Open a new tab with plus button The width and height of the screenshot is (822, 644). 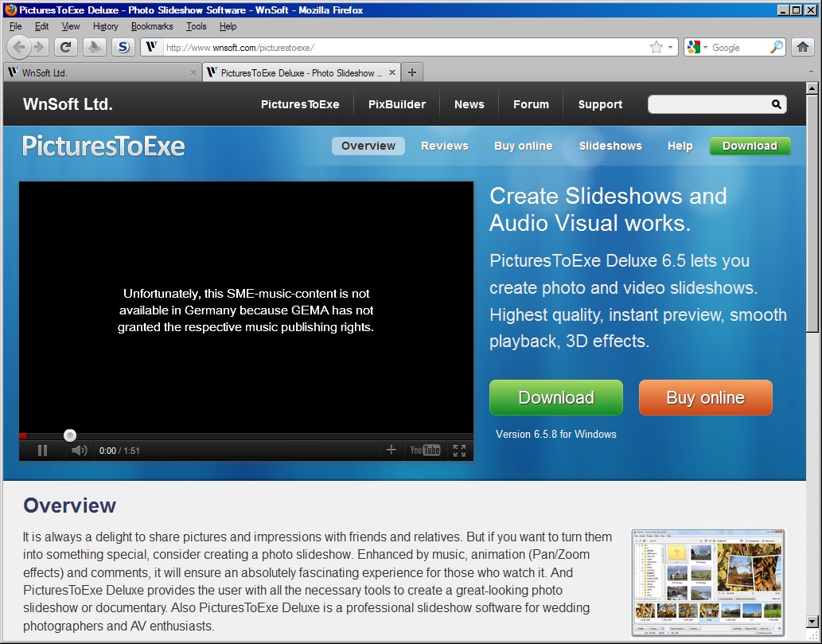412,72
